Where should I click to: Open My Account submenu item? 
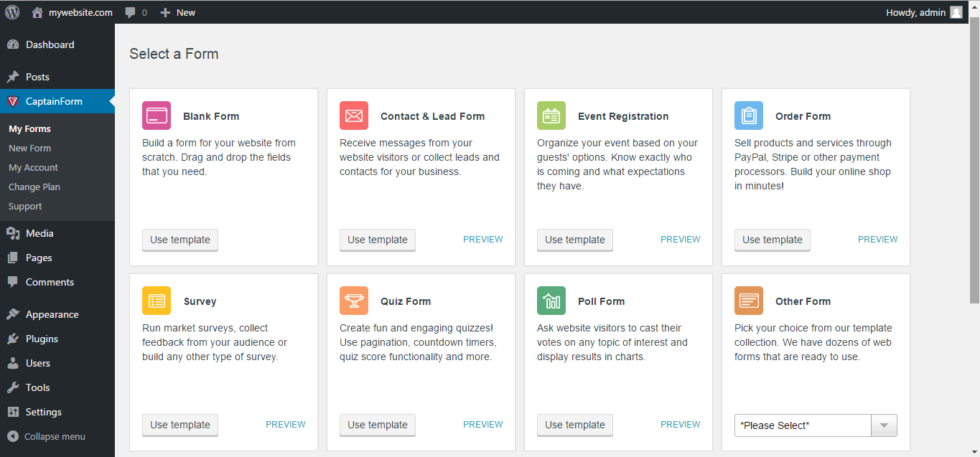tap(33, 168)
